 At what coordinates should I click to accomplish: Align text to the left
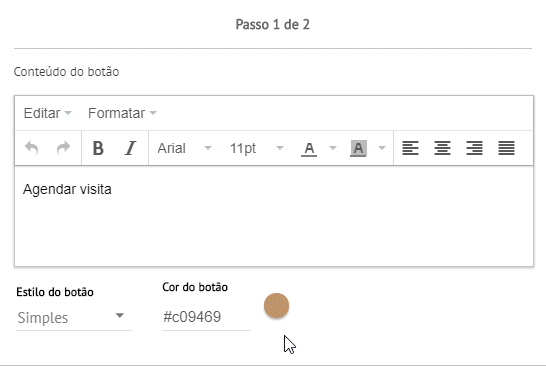(x=410, y=148)
